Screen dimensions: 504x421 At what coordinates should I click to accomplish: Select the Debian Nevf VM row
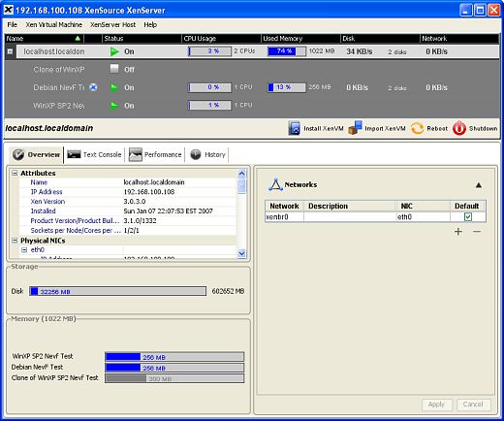point(252,87)
